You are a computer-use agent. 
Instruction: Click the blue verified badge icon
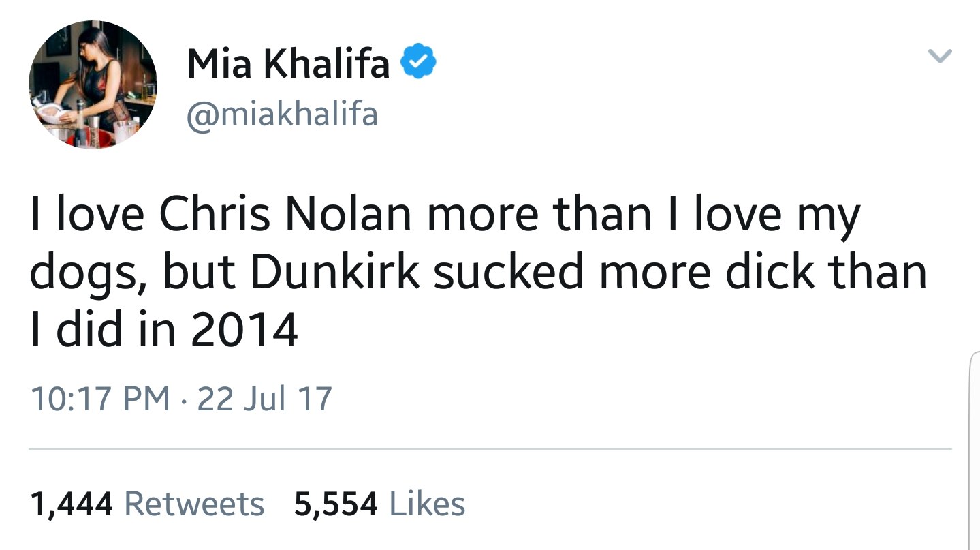coord(418,63)
